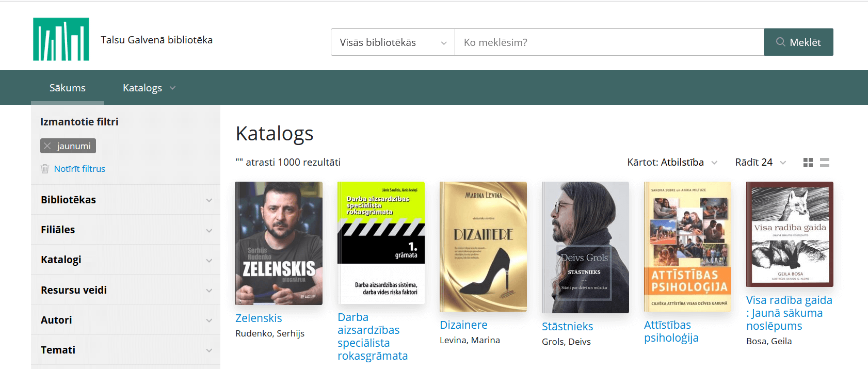Go to the Sākums tab
This screenshot has height=369, width=868.
(x=68, y=88)
